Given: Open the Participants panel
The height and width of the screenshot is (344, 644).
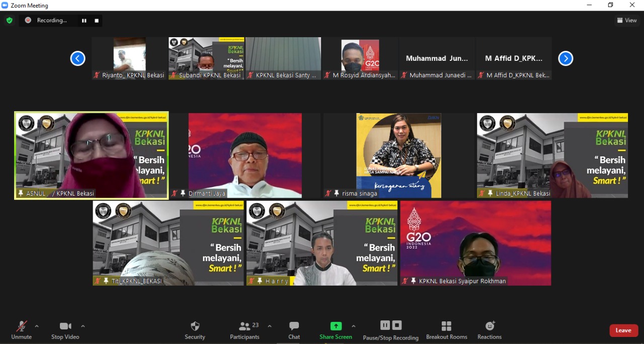Looking at the screenshot, I should [x=245, y=330].
